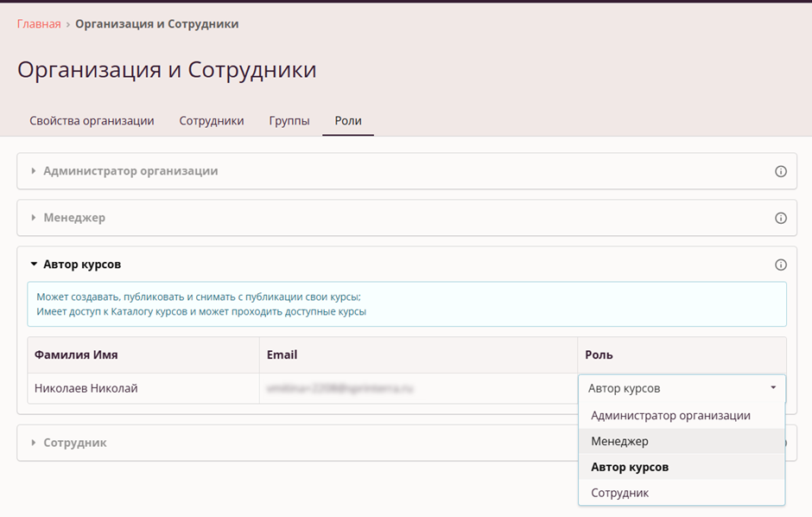Open the role dropdown for Николаев Николай

pyautogui.click(x=772, y=388)
